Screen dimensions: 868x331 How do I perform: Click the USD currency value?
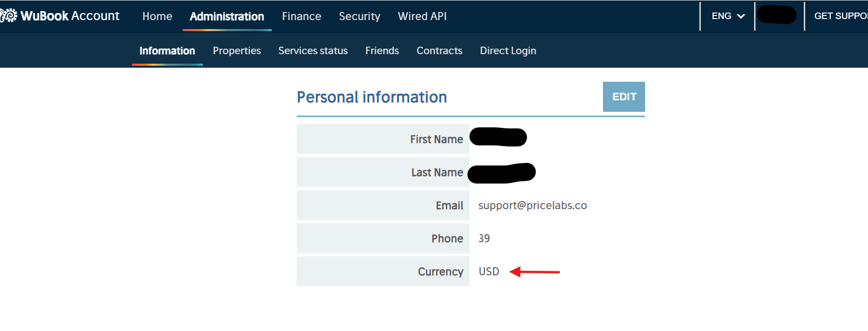click(489, 271)
